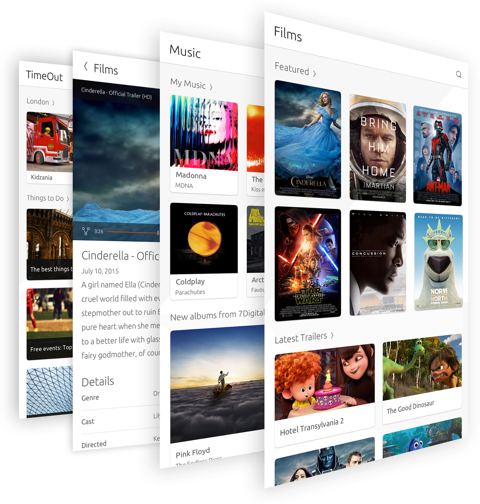
Task: Play the Hotel Transylvania 2 trailer
Action: click(x=325, y=382)
